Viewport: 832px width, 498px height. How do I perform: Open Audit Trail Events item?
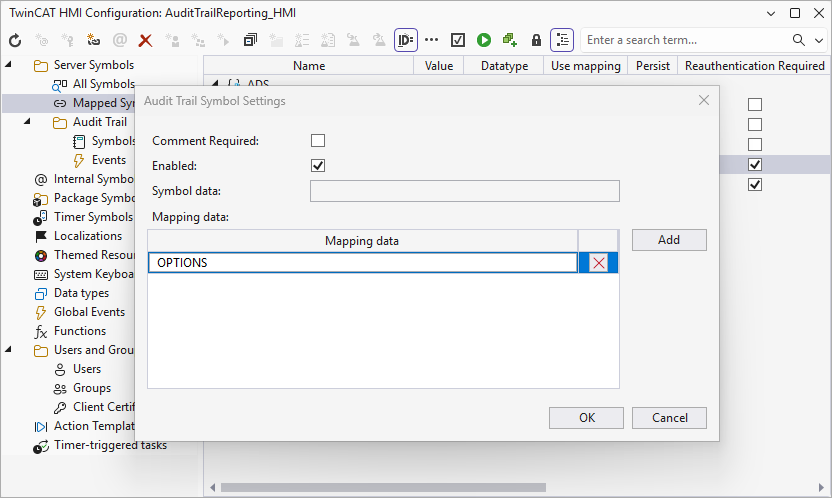click(x=99, y=160)
